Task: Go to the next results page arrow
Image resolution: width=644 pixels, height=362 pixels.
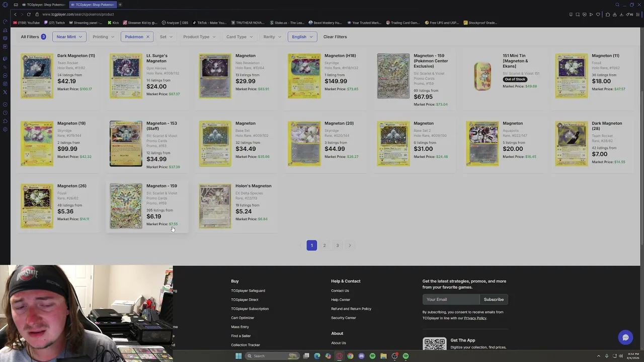Action: (x=350, y=245)
